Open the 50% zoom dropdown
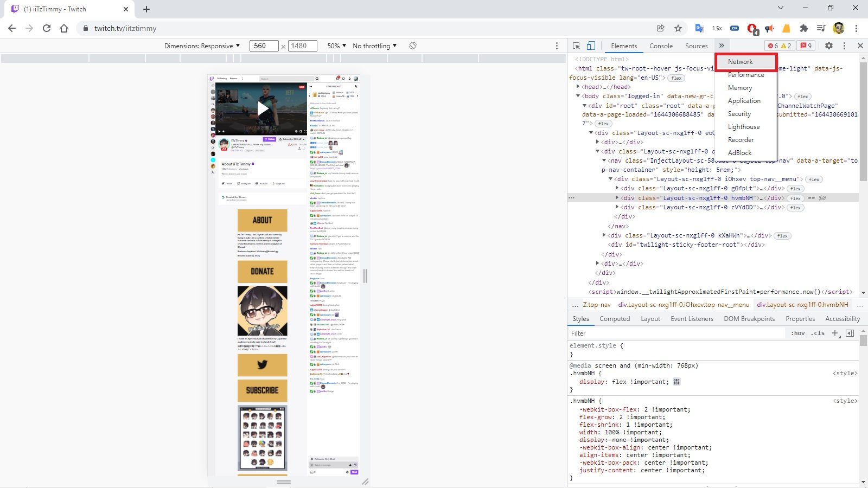 point(337,46)
